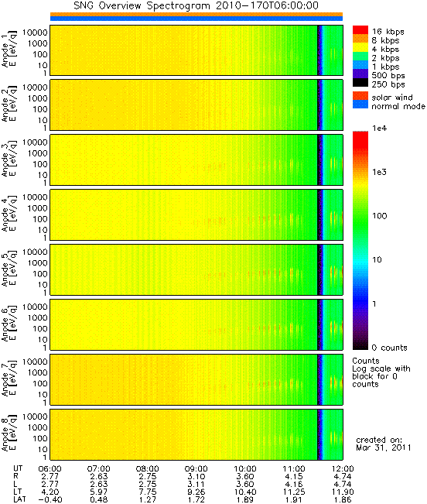Click the 8 kbps orange legend swatch
Viewport: 427px width, 504px height.
tap(360, 39)
